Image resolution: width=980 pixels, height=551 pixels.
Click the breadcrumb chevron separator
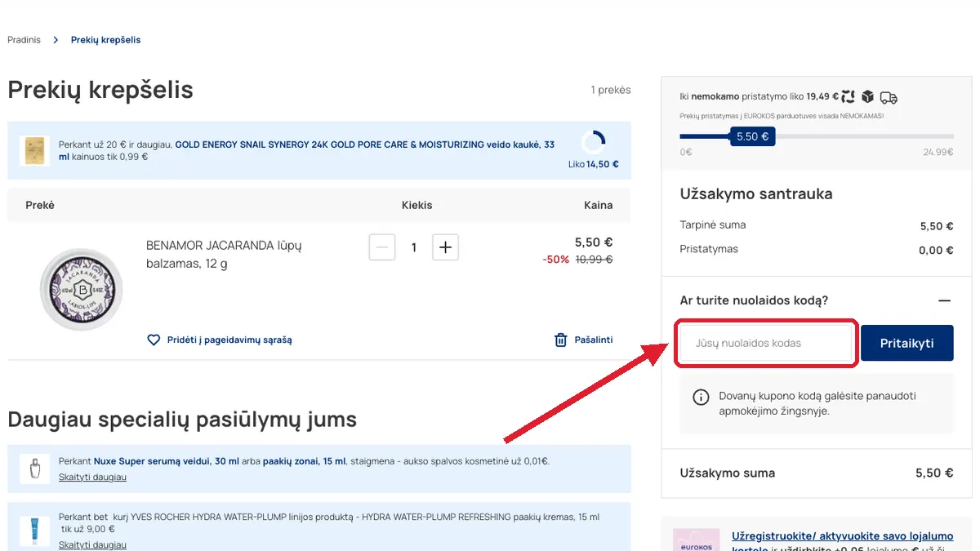pos(56,40)
